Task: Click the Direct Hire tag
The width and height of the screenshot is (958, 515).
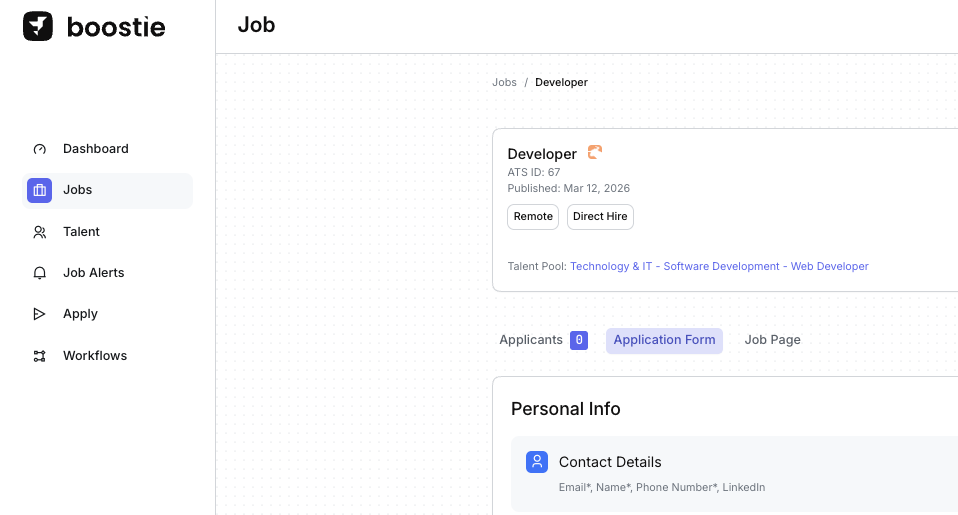Action: pyautogui.click(x=600, y=217)
